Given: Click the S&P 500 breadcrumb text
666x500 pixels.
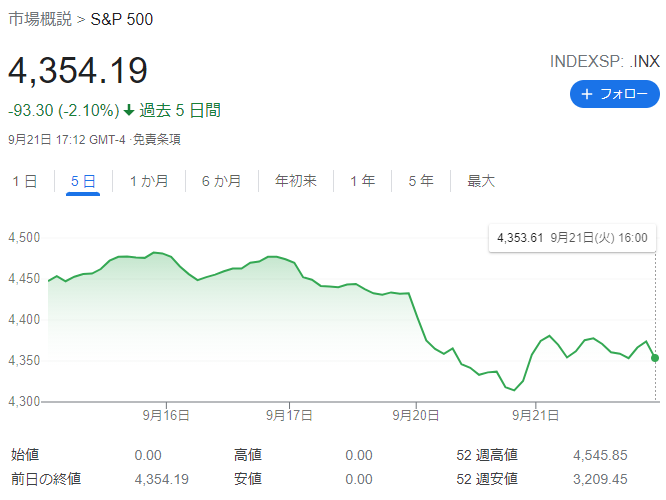Looking at the screenshot, I should [x=122, y=19].
